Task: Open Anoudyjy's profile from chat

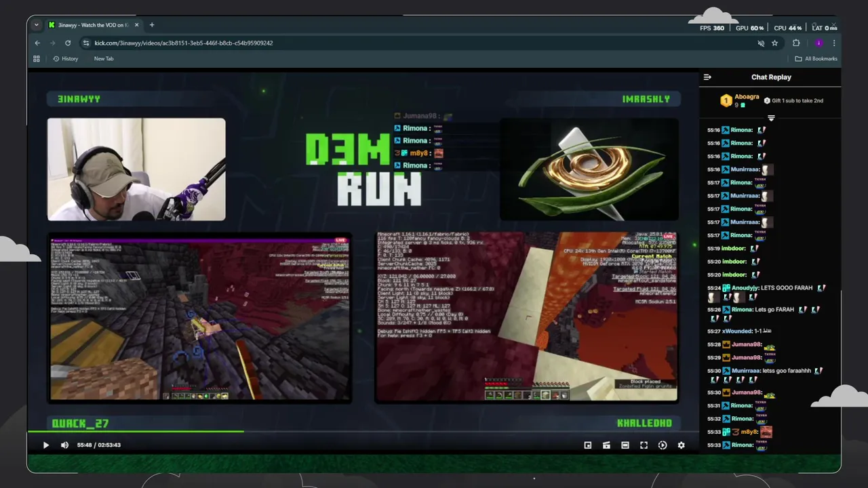Action: coord(745,288)
